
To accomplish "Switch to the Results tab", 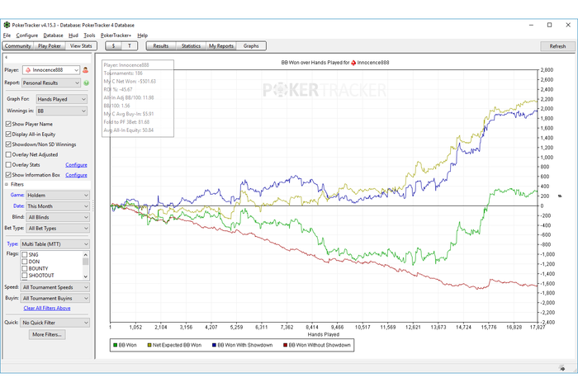I will (x=161, y=46).
